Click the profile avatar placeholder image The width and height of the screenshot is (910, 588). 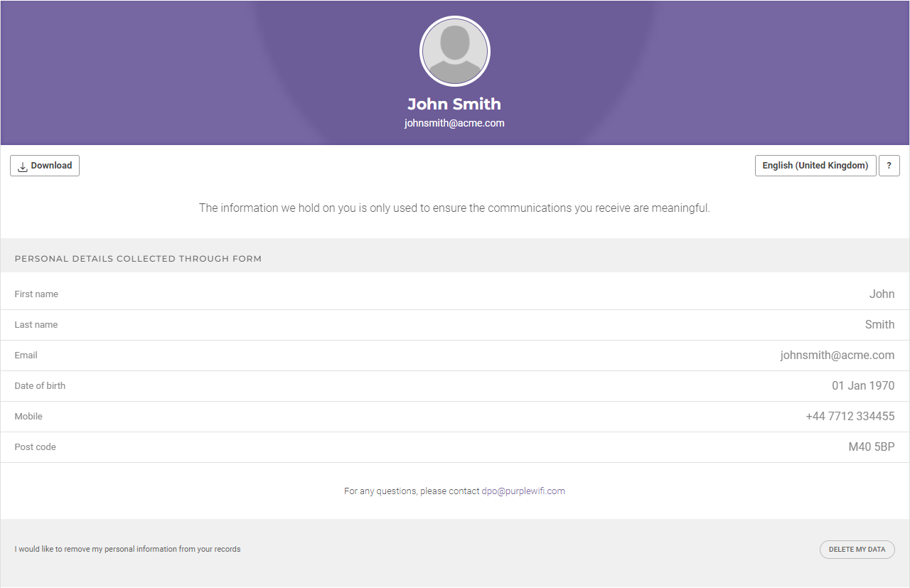455,51
